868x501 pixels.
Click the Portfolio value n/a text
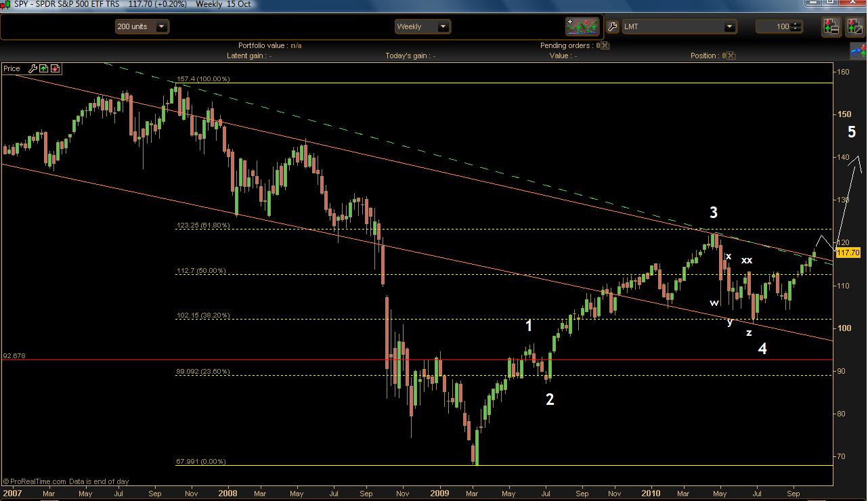[x=269, y=45]
